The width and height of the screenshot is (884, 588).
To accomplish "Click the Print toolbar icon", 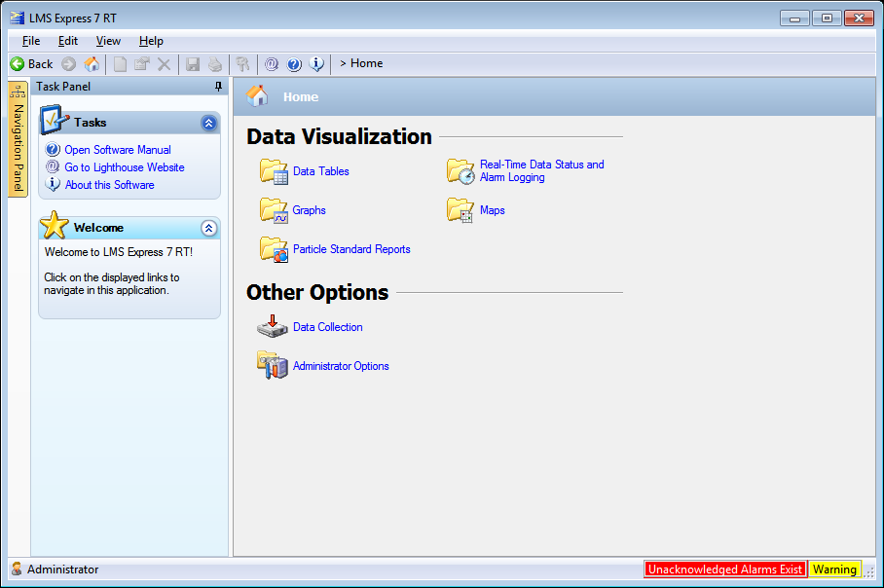I will click(215, 64).
